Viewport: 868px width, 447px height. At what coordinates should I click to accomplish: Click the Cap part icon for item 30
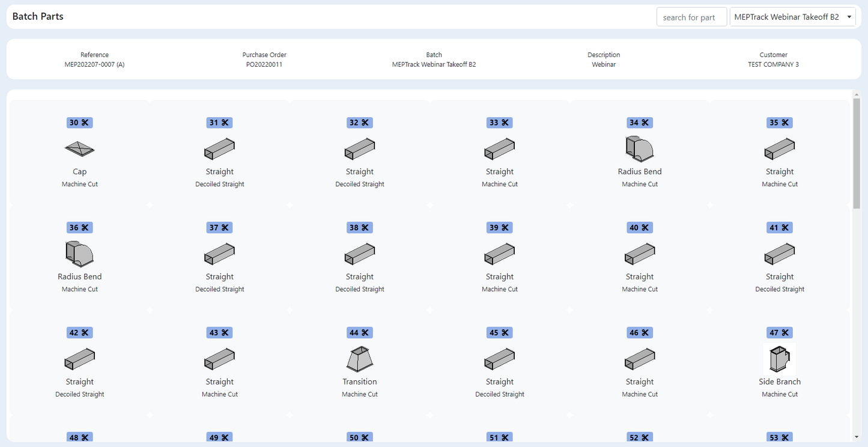(x=79, y=148)
